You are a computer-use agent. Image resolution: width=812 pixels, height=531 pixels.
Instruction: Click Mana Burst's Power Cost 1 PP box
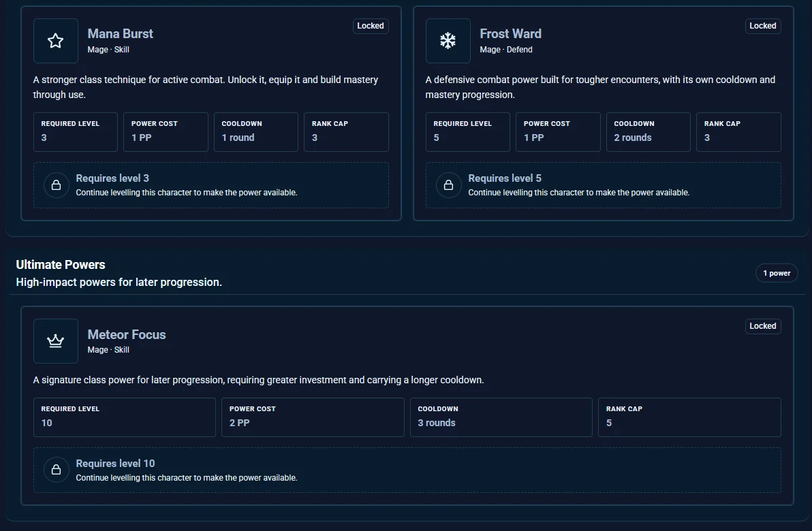coord(166,132)
